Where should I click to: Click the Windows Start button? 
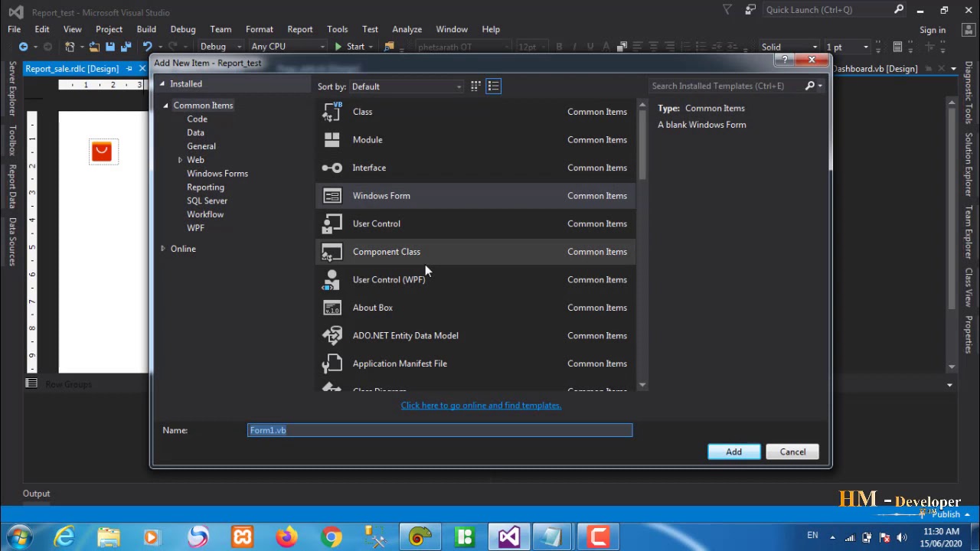pyautogui.click(x=20, y=537)
